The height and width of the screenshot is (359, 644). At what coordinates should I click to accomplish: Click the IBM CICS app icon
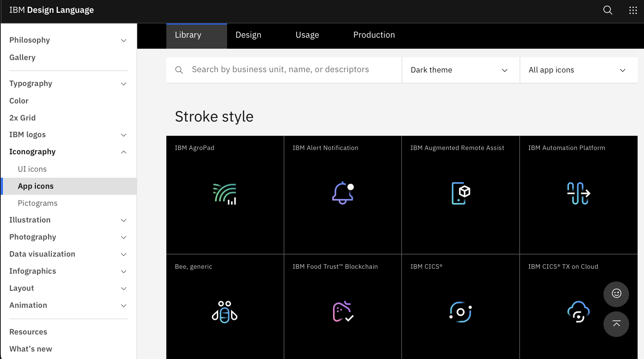[460, 312]
